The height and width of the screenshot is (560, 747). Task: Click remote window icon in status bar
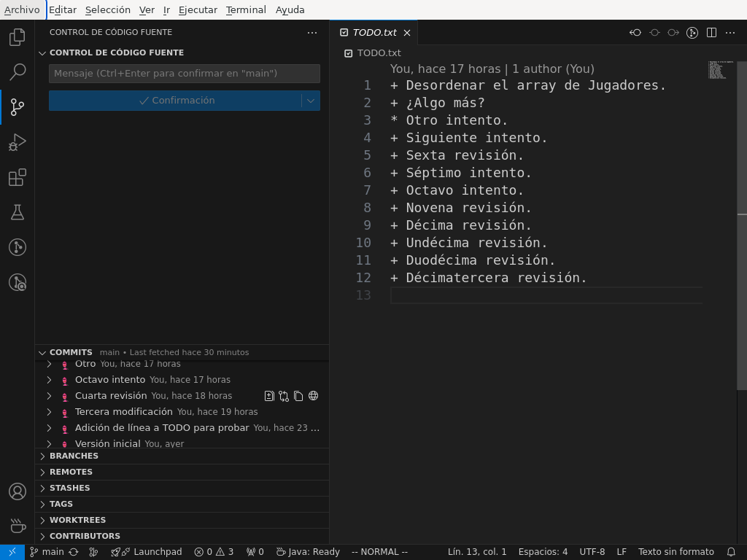click(12, 552)
